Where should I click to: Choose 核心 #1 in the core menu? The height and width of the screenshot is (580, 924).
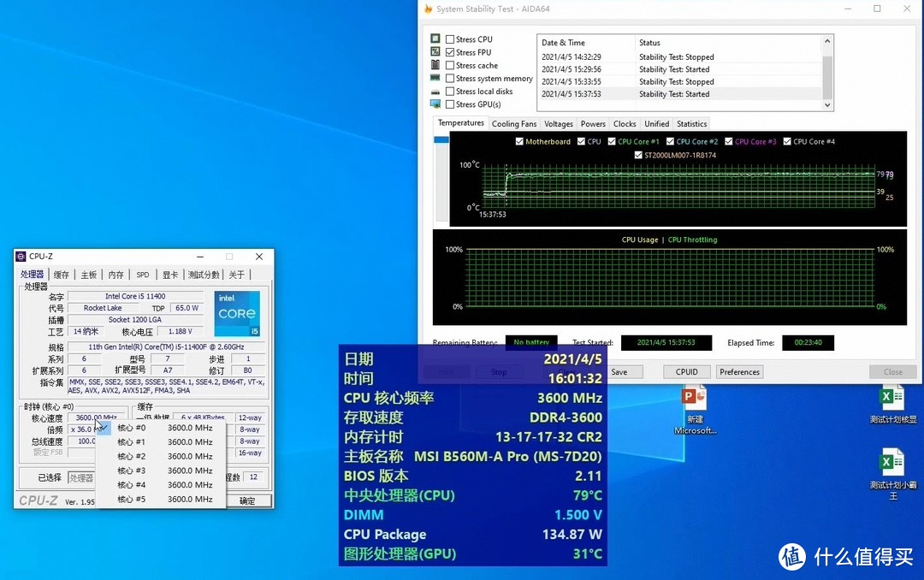click(x=160, y=442)
